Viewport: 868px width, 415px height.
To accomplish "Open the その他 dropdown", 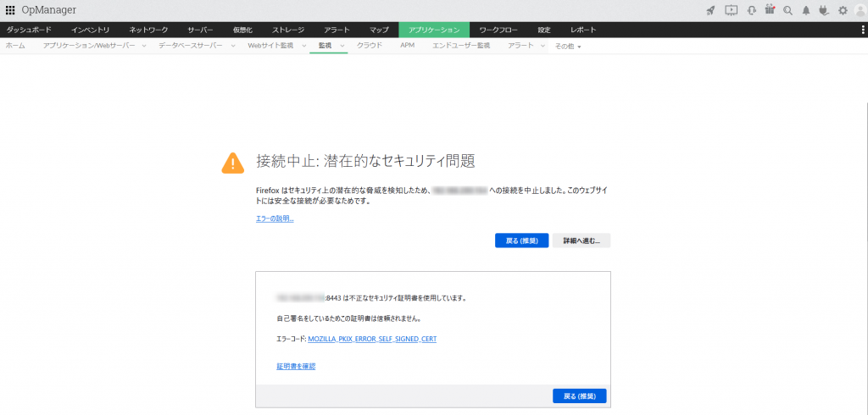I will [567, 47].
